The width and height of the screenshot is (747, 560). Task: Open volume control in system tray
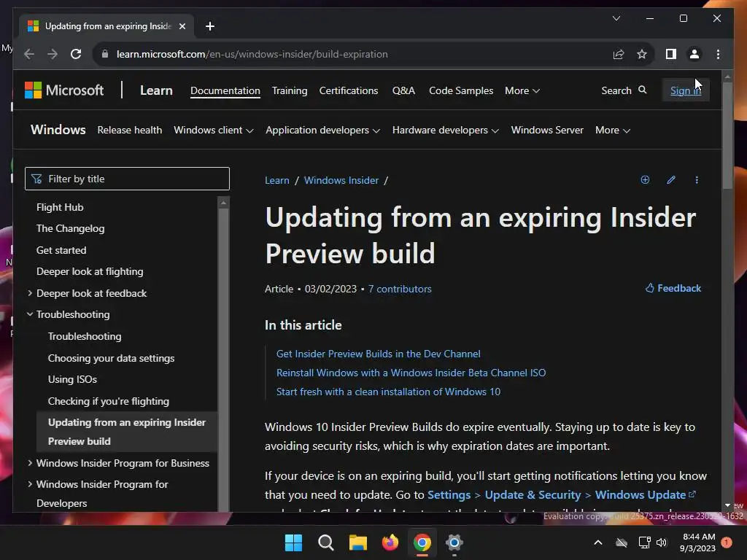click(x=662, y=542)
